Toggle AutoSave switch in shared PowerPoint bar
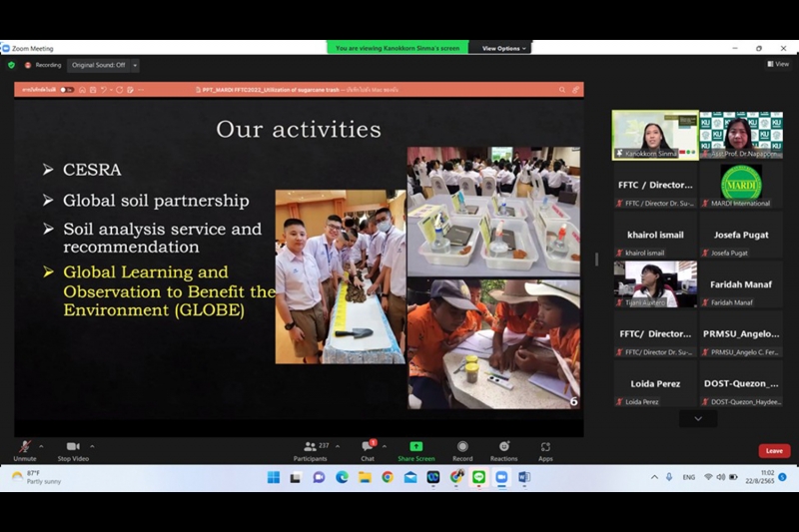Viewport: 799px width, 532px height. click(x=66, y=90)
